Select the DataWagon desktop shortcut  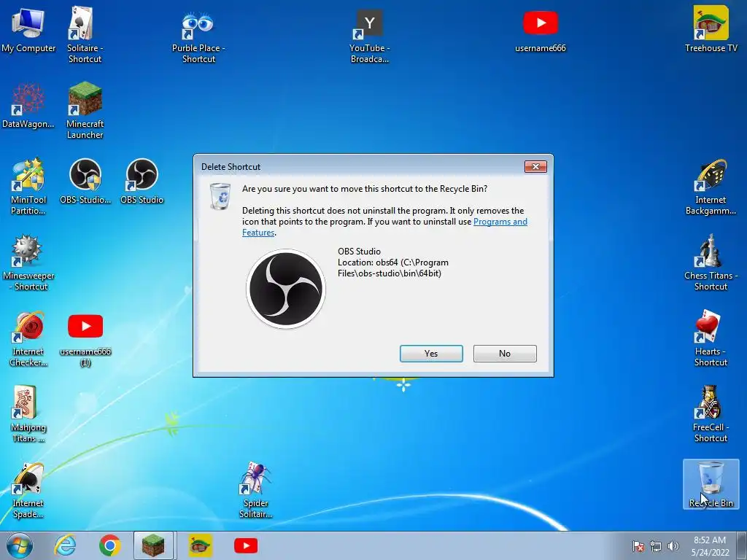(x=28, y=106)
